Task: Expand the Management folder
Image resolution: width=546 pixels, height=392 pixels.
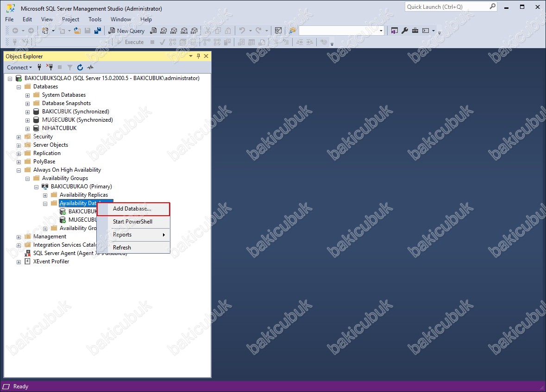Action: coord(19,237)
